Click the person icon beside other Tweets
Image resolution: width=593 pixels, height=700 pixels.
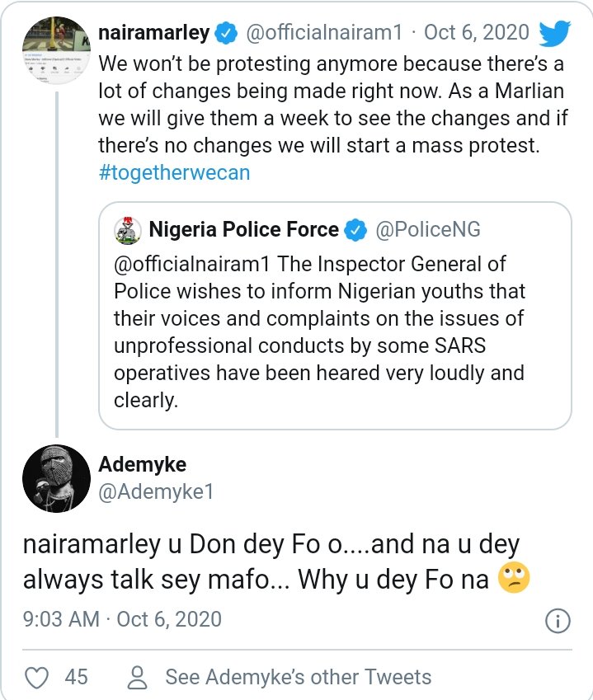(139, 677)
